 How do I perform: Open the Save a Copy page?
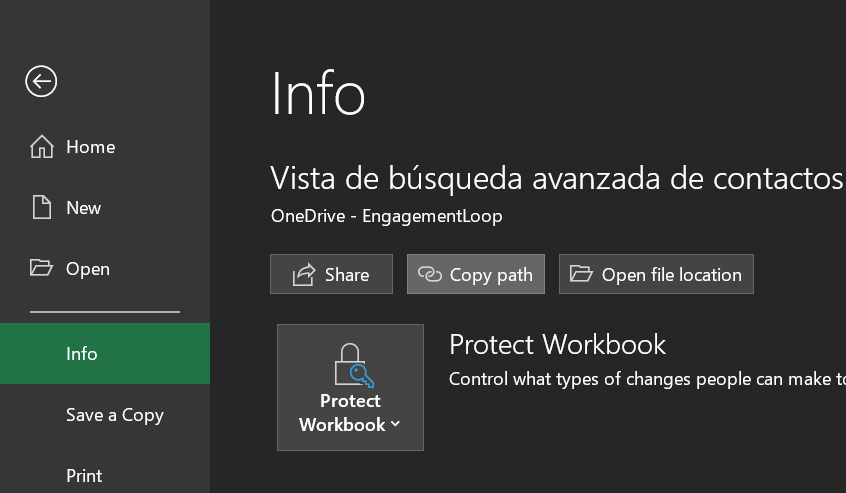point(114,415)
